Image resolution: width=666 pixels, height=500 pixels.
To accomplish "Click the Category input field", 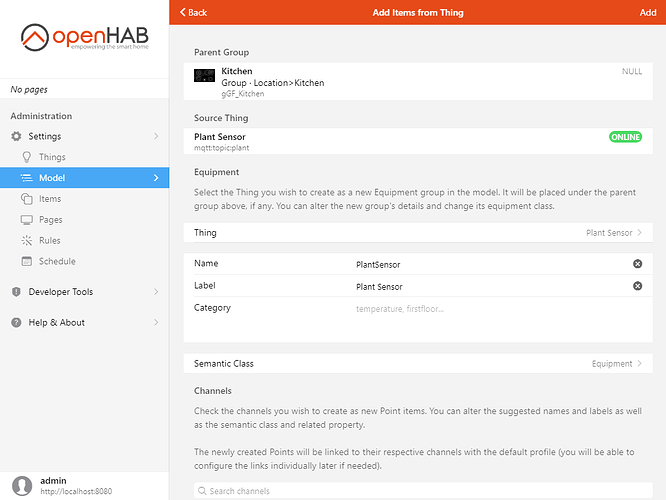I will click(x=490, y=309).
